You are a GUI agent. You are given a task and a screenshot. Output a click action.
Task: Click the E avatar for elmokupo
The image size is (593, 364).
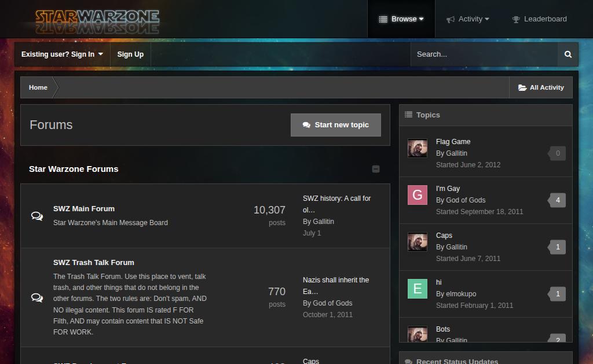418,289
